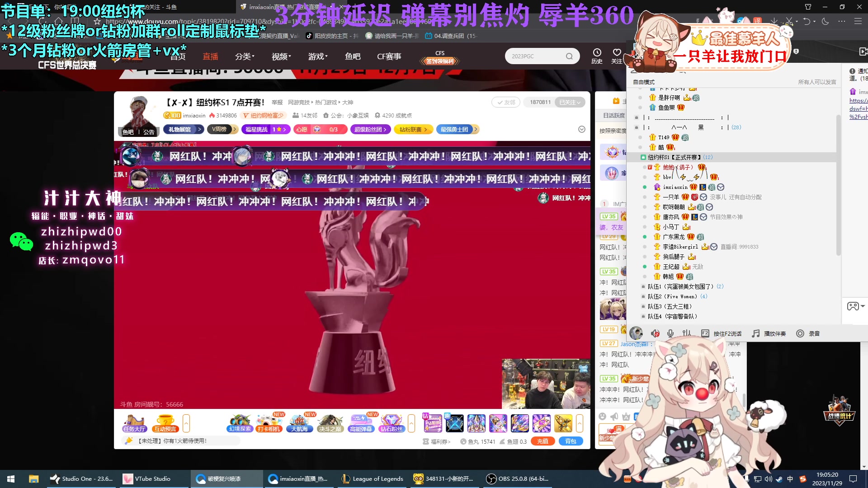Select the crossed swords 趣 gift
The width and height of the screenshot is (868, 488).
click(x=454, y=423)
